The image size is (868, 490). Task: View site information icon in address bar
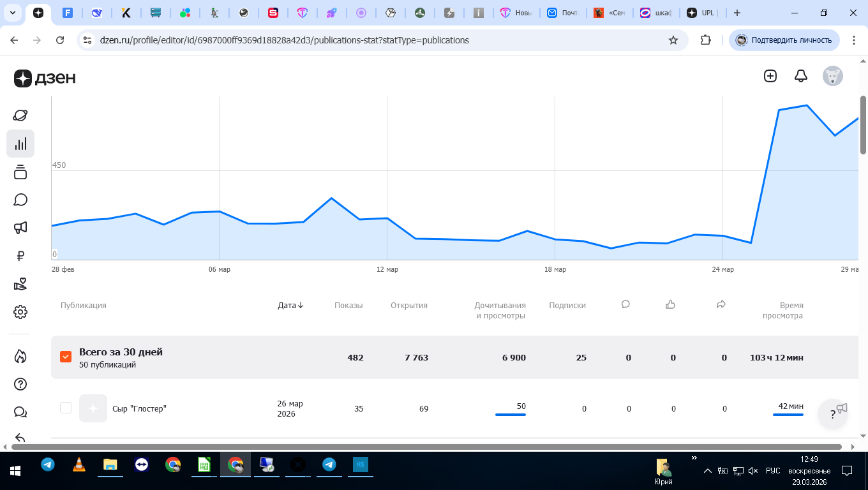coord(88,40)
